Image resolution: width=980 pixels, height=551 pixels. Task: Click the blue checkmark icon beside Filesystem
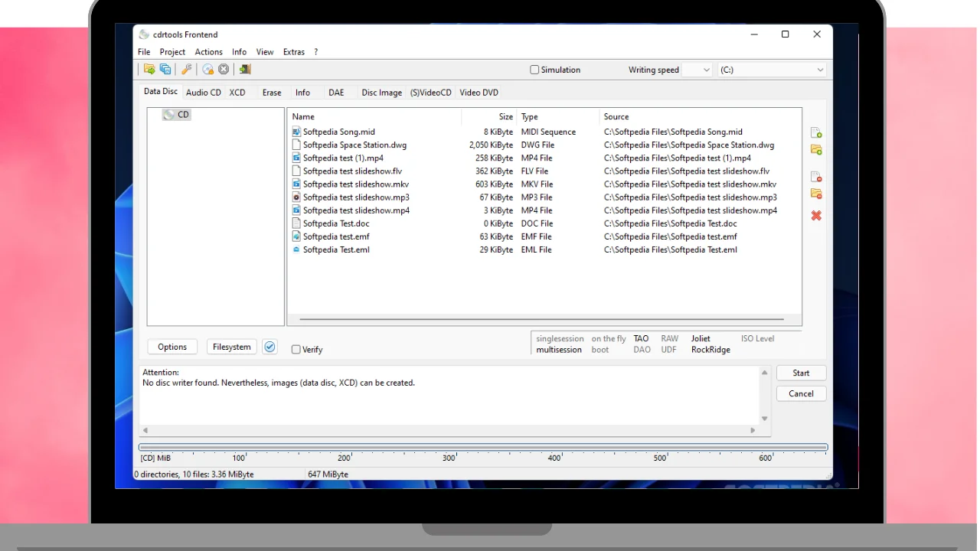(269, 347)
